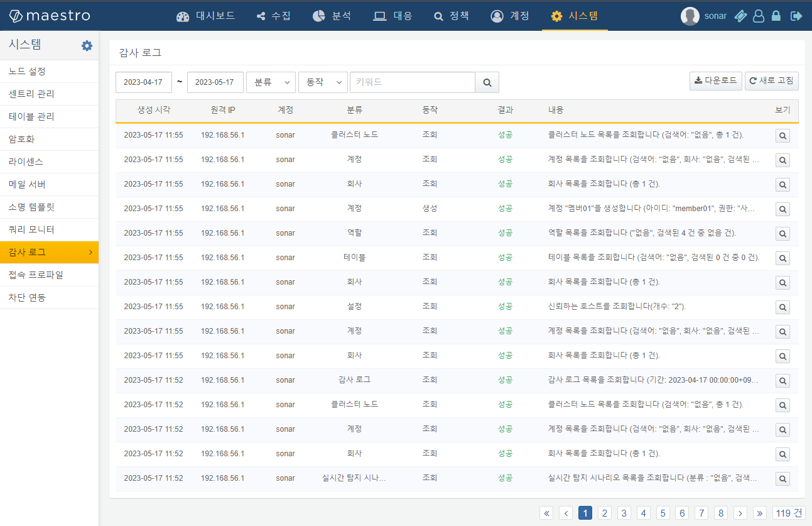Select the current page 1 button

pyautogui.click(x=585, y=513)
